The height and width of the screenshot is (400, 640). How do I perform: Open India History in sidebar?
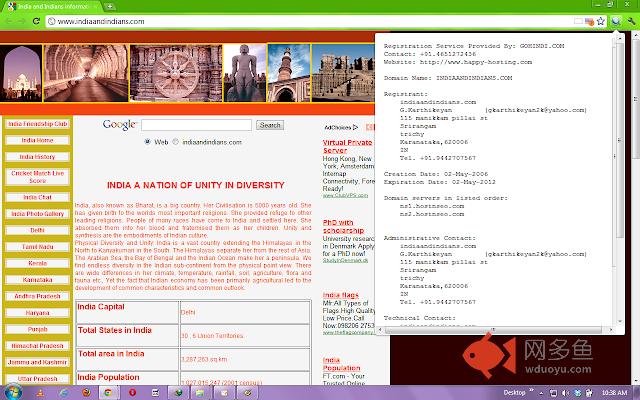click(x=38, y=157)
